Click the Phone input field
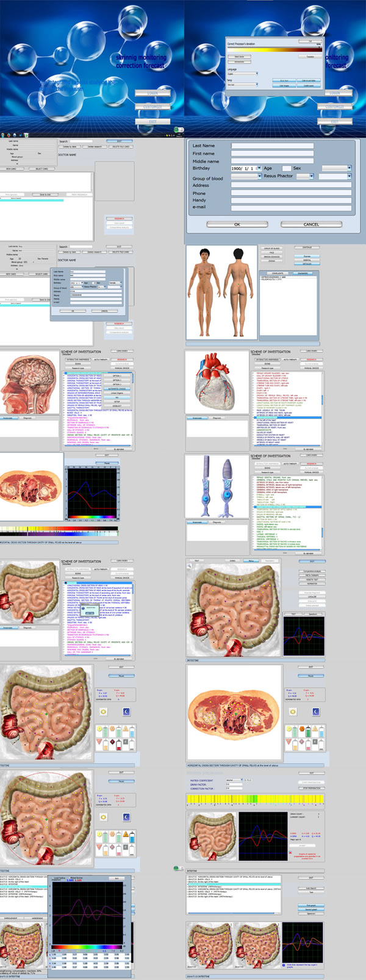Screen dimensions: 366x980 tap(291, 193)
